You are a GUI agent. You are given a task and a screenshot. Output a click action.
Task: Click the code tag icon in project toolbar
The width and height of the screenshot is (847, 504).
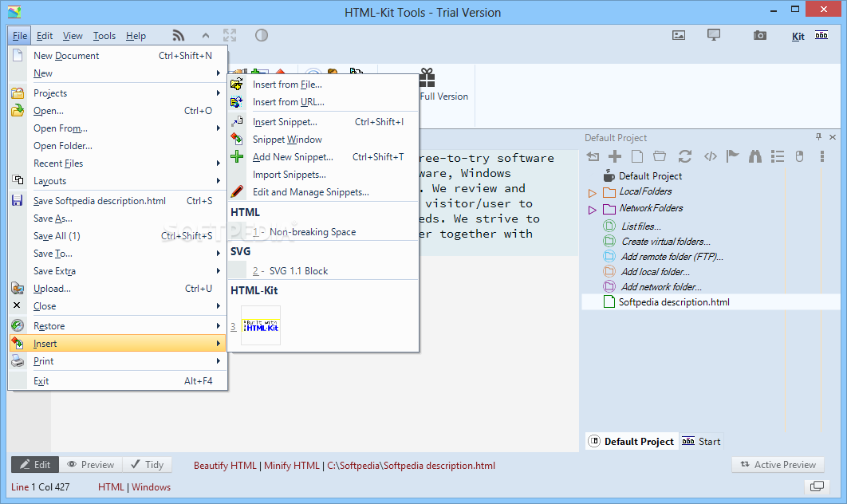tap(711, 156)
